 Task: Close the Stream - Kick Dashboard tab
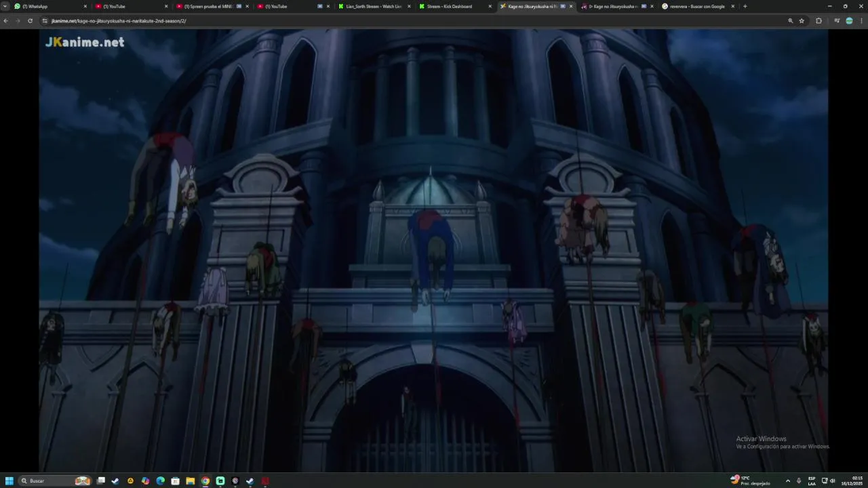click(x=490, y=6)
